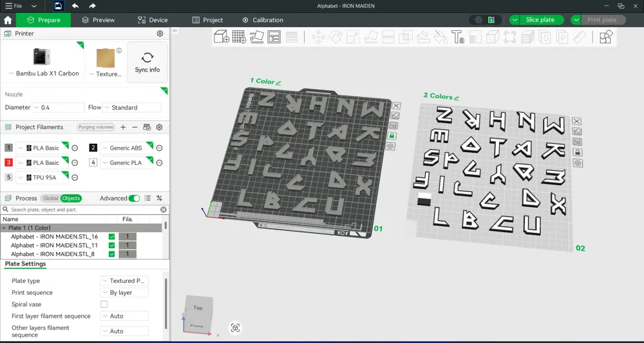
Task: Click the Undo arrow
Action: tap(75, 6)
